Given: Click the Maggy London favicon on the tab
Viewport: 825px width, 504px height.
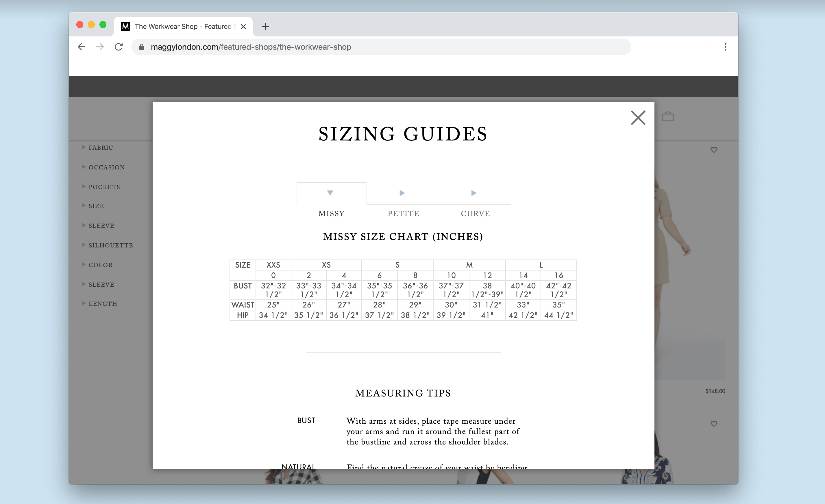Looking at the screenshot, I should [125, 26].
